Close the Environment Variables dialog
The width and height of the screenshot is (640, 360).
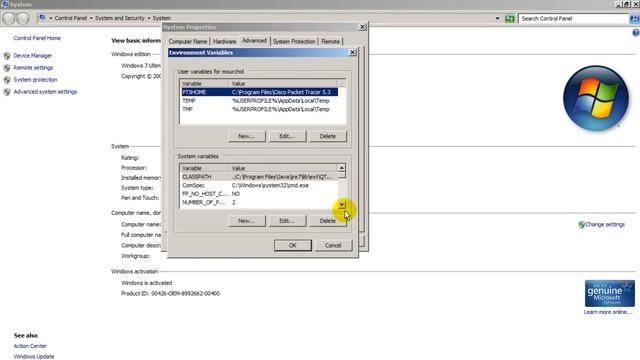click(x=353, y=53)
